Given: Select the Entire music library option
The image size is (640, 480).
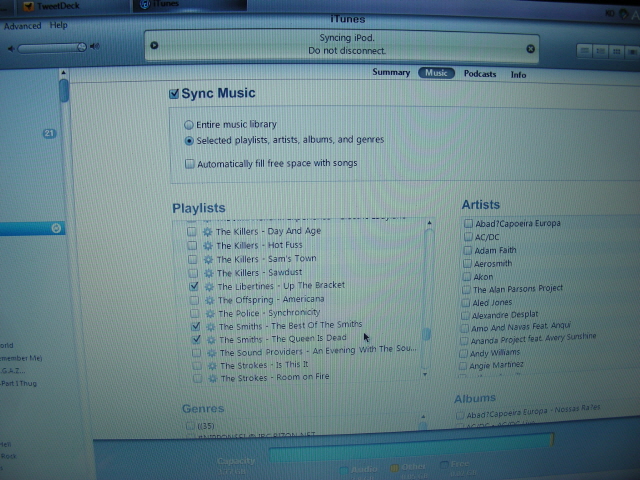Looking at the screenshot, I should (189, 124).
